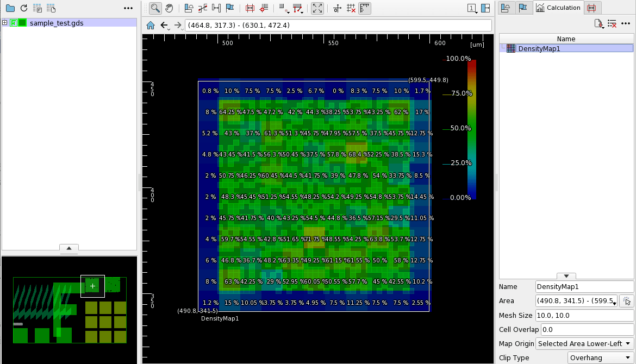Screen dimensions: 636x364
Task: Toggle the green outlined F icon on sample_test.gds
Action: [x=14, y=23]
